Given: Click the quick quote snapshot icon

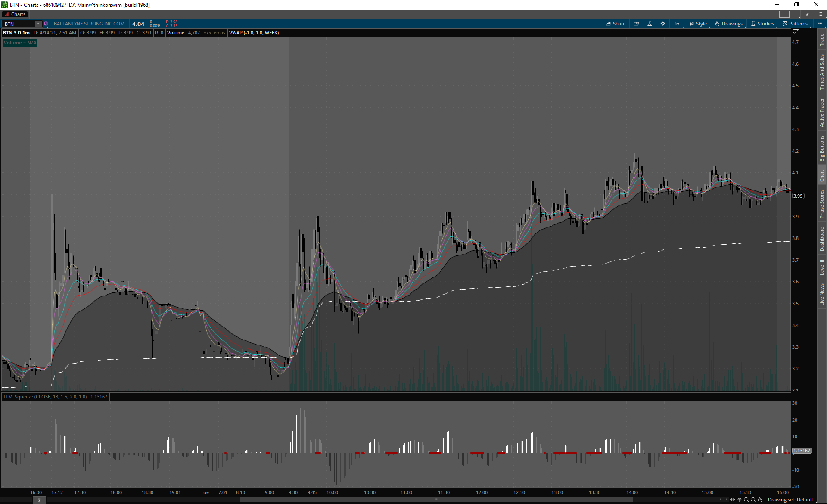Looking at the screenshot, I should click(636, 24).
